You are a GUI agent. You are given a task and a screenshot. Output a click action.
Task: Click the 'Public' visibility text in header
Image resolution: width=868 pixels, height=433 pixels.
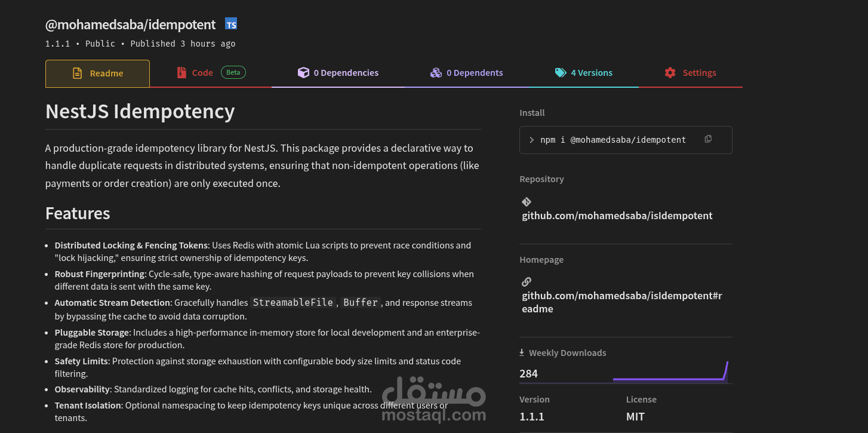[x=100, y=44]
